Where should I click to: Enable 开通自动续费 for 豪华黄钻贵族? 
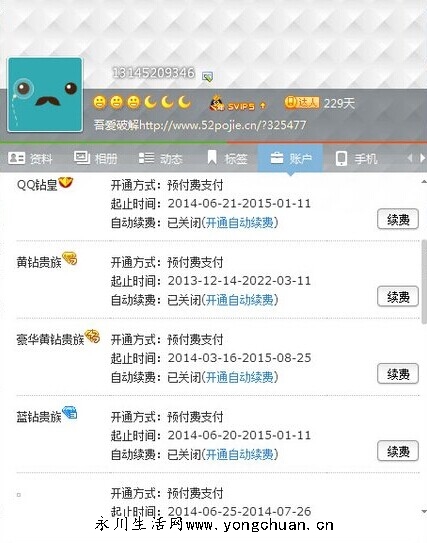(240, 377)
